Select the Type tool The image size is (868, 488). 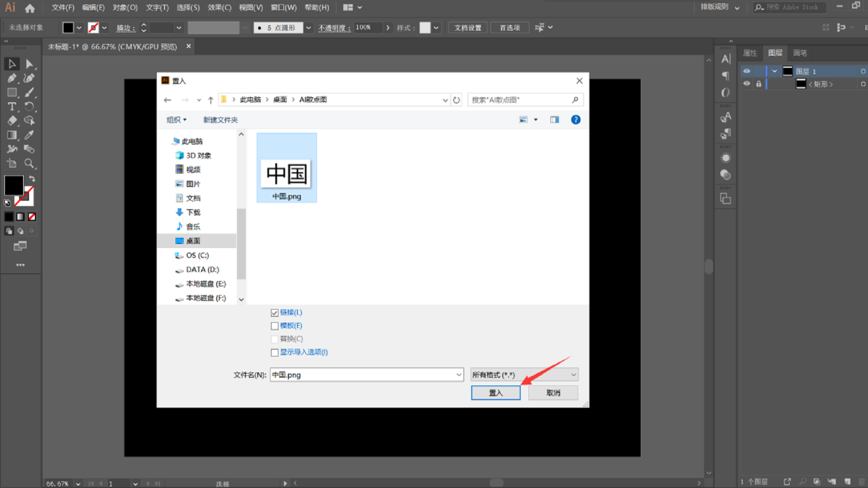click(12, 107)
